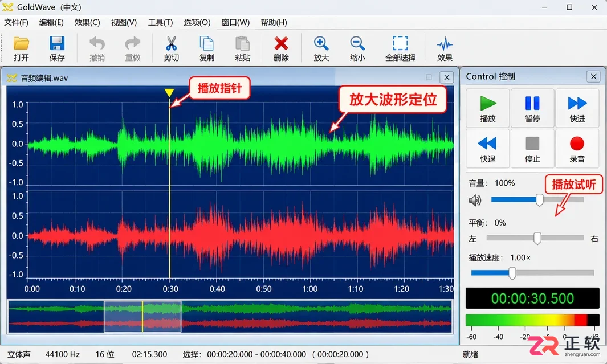Open 编辑(E) menu

(x=51, y=22)
